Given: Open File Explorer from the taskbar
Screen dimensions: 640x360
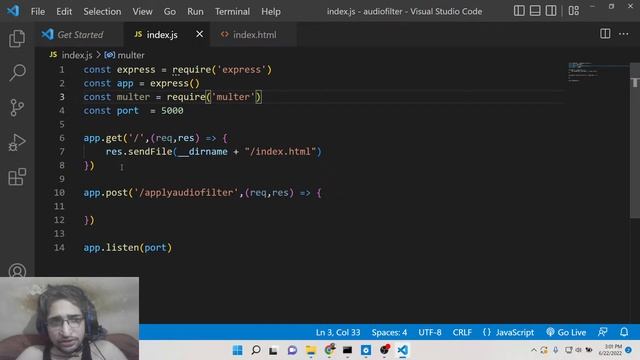Looking at the screenshot, I should click(x=311, y=350).
